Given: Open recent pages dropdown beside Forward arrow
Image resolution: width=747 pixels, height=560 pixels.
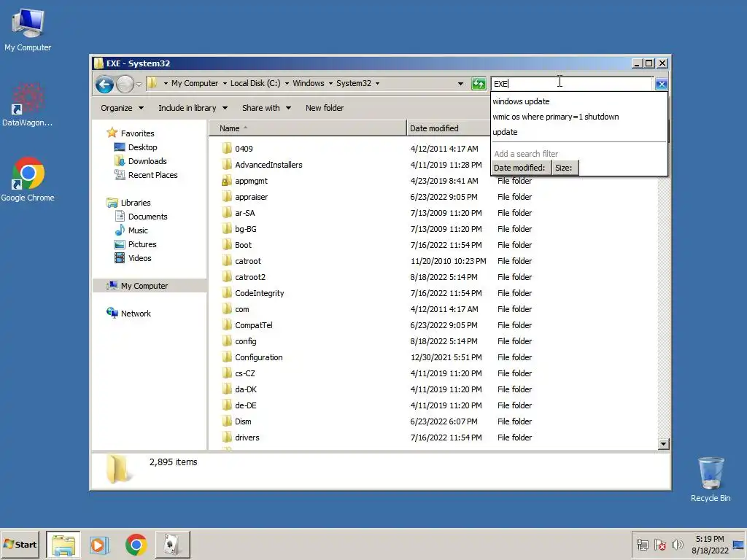Looking at the screenshot, I should [x=139, y=85].
